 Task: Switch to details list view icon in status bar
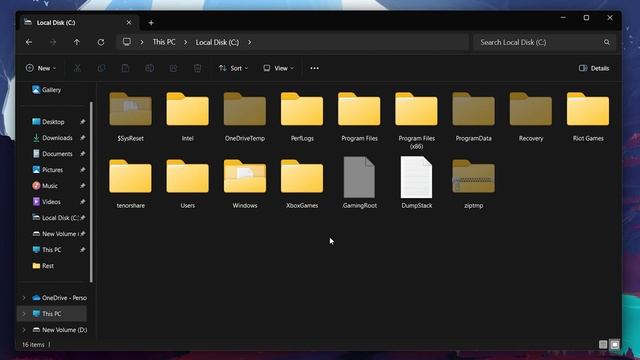[x=603, y=344]
